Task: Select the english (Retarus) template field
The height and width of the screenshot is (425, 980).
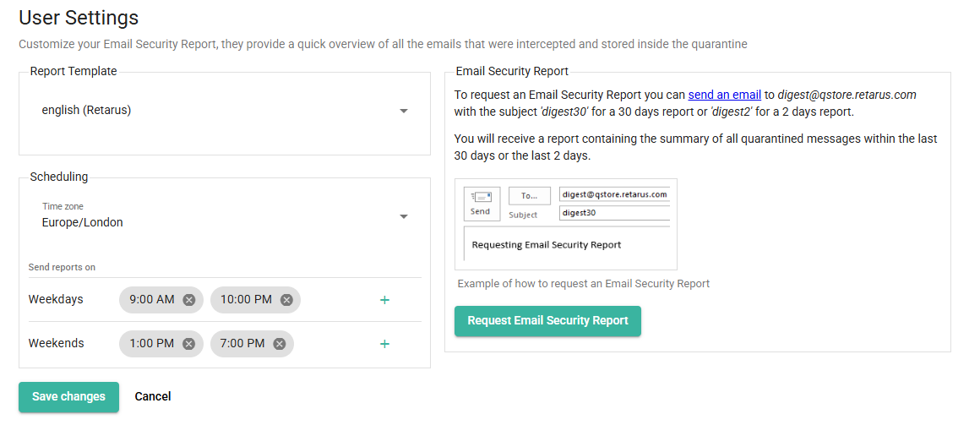Action: 211,111
